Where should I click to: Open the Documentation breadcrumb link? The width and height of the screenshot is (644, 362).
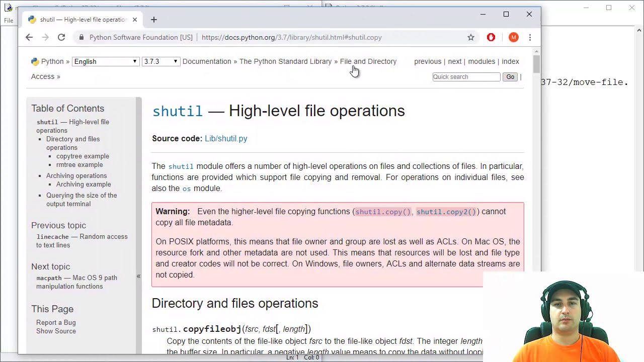pos(207,61)
